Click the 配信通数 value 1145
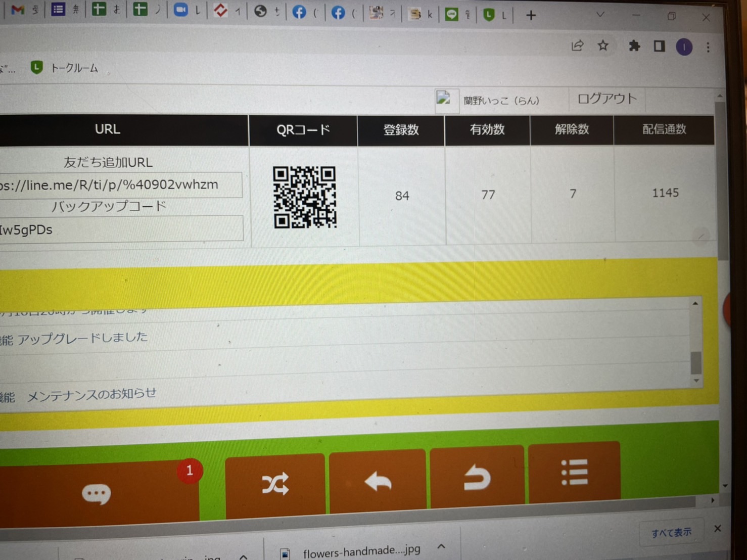Viewport: 747px width, 560px height. [665, 193]
